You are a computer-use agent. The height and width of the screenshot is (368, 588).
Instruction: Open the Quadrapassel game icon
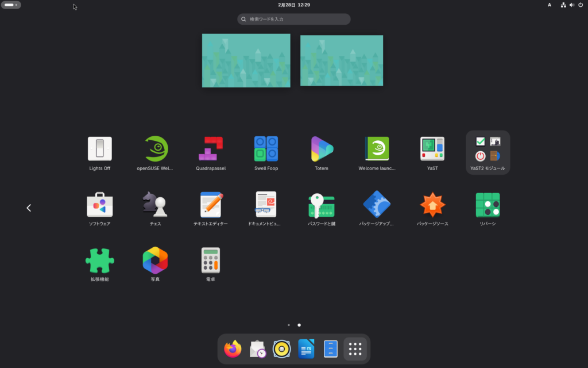coord(211,149)
